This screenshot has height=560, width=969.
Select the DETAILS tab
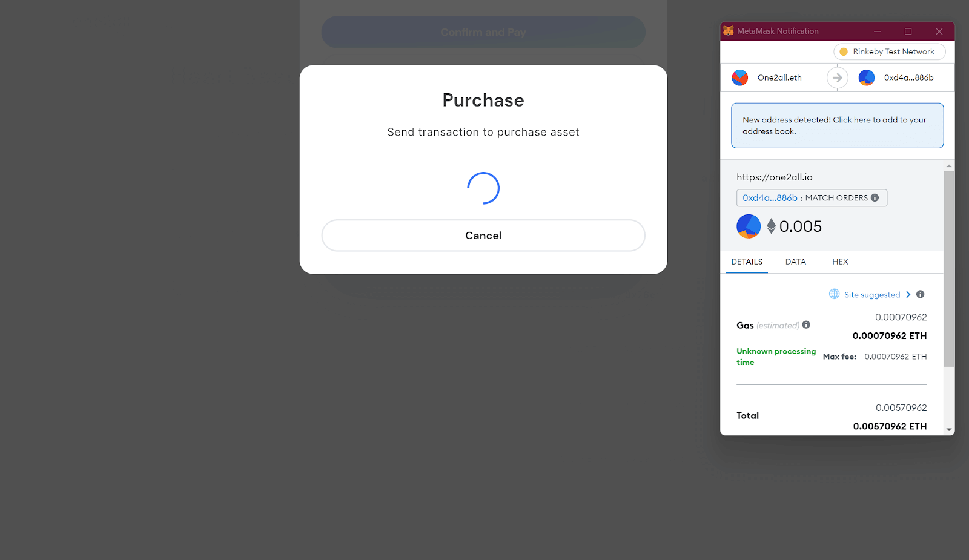(746, 262)
